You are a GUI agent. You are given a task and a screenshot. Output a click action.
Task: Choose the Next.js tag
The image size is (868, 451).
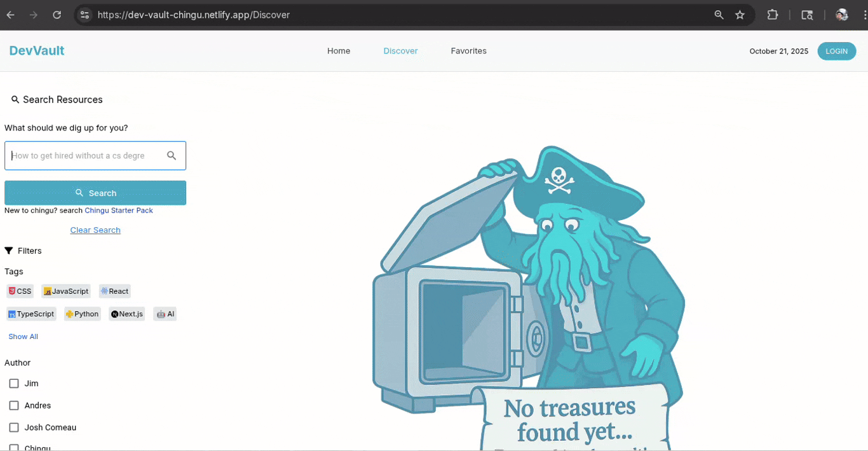[x=126, y=314]
